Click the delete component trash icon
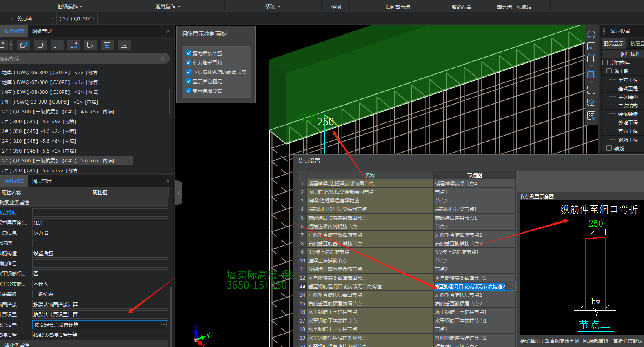The width and height of the screenshot is (644, 347). [x=40, y=45]
